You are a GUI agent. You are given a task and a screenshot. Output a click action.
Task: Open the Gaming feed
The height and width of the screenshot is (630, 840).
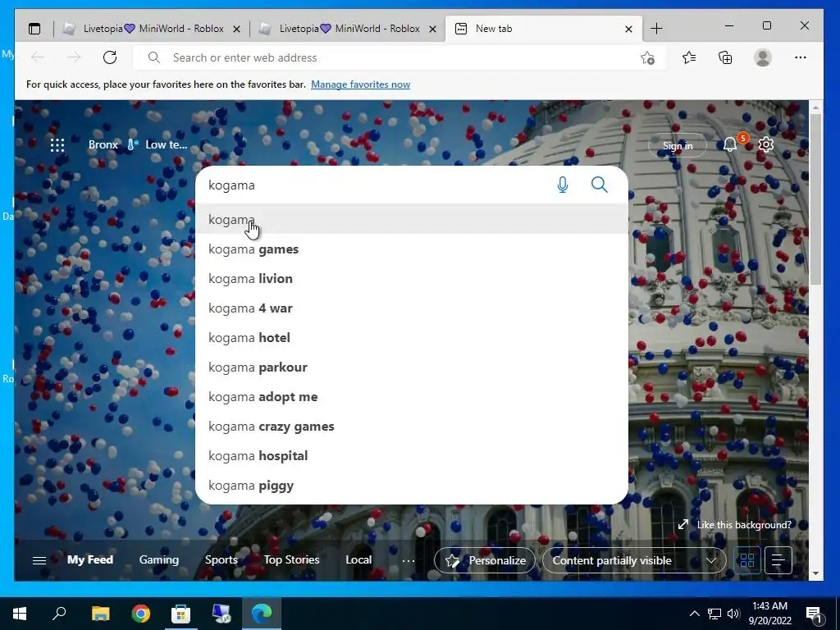[159, 559]
